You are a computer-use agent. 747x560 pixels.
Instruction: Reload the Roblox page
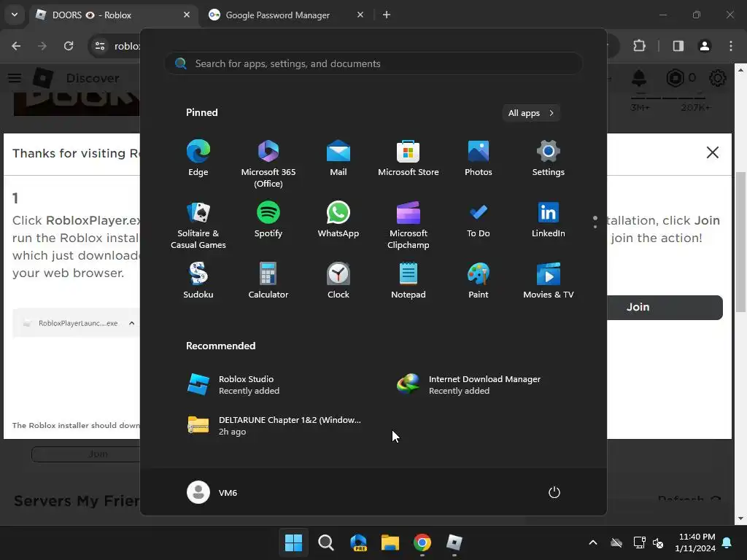(x=69, y=46)
